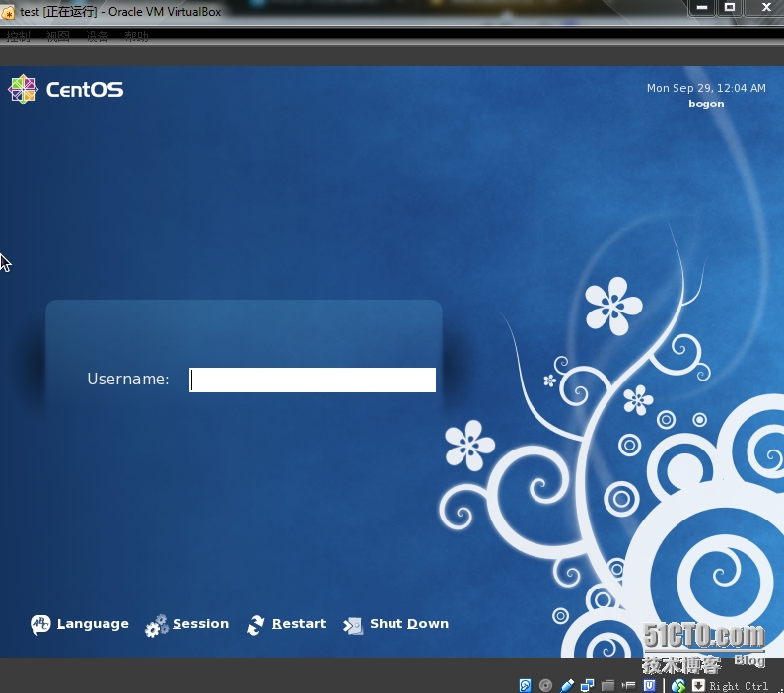
Task: Click the Restart button label
Action: tap(299, 624)
